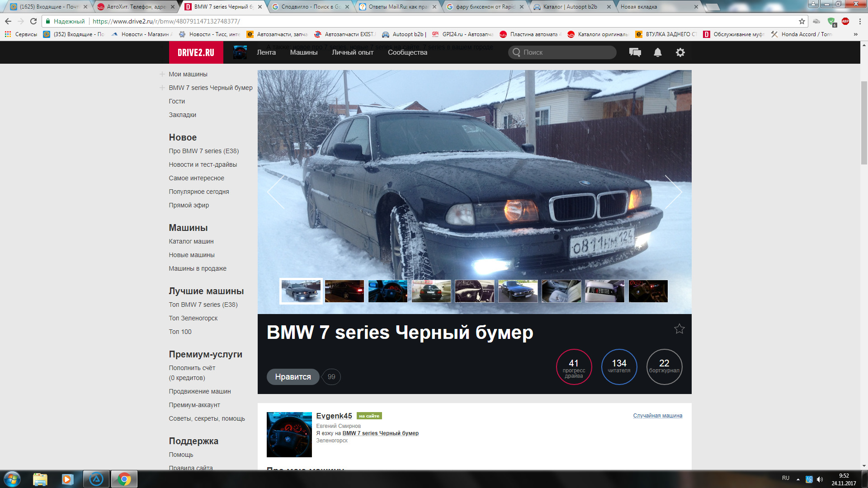Viewport: 868px width, 488px height.
Task: Open the Evgenk45 profile link
Action: [x=334, y=416]
